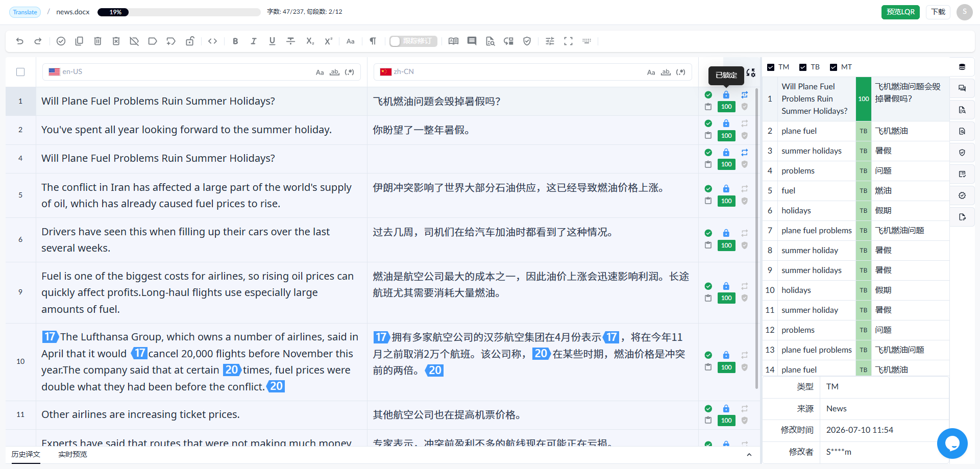Click the 下载 download button
980x469 pixels.
[x=938, y=12]
